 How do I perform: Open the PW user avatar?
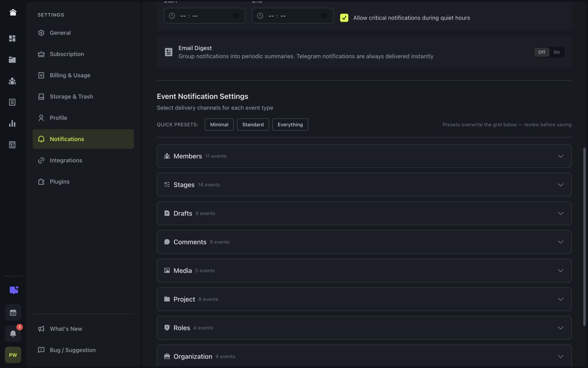(x=13, y=355)
